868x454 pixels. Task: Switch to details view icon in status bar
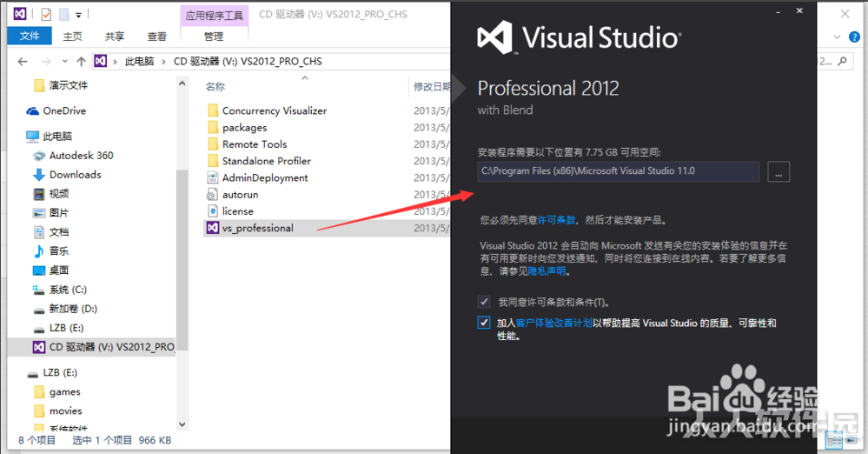coord(833,441)
